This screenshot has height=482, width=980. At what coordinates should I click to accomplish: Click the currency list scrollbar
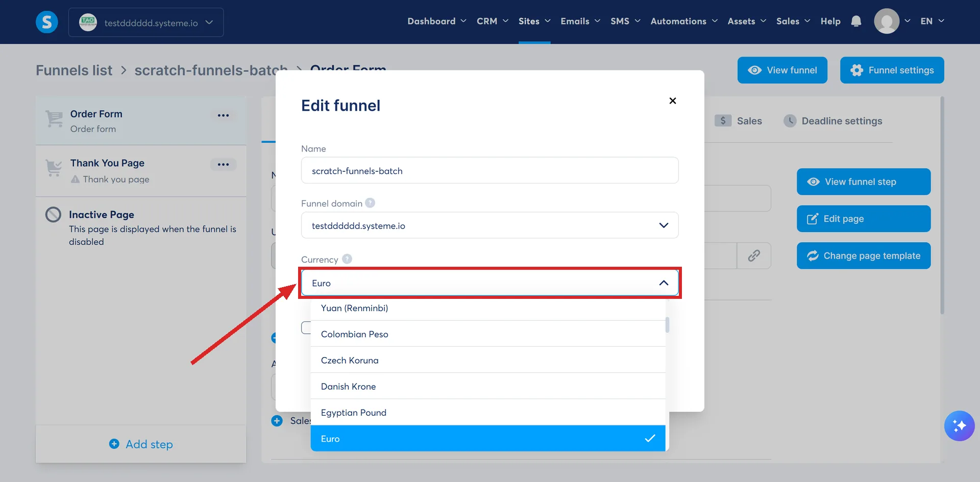(667, 325)
